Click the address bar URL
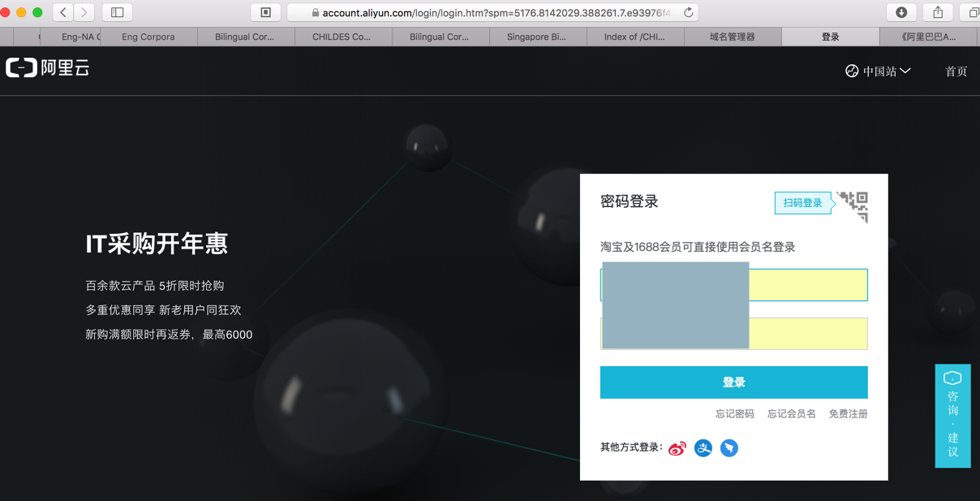980x501 pixels. point(496,13)
